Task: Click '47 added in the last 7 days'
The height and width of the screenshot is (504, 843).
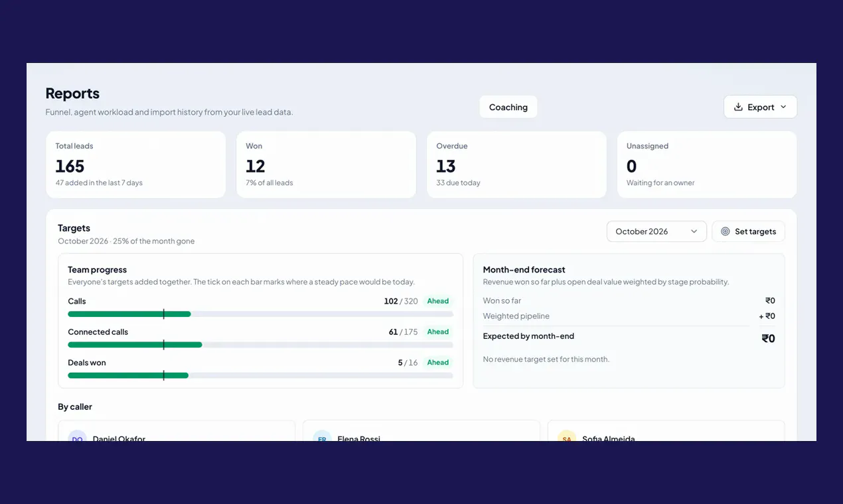Action: coord(99,183)
